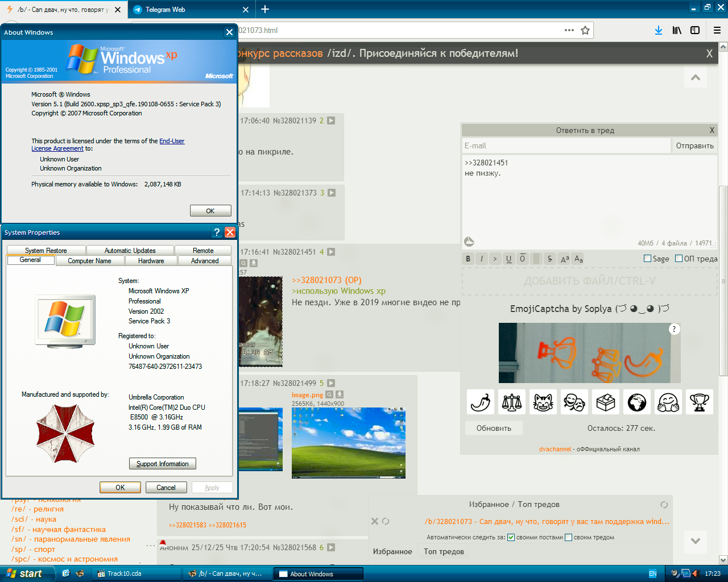Select the ballot box emoji captcha option
The height and width of the screenshot is (582, 728).
(x=606, y=402)
